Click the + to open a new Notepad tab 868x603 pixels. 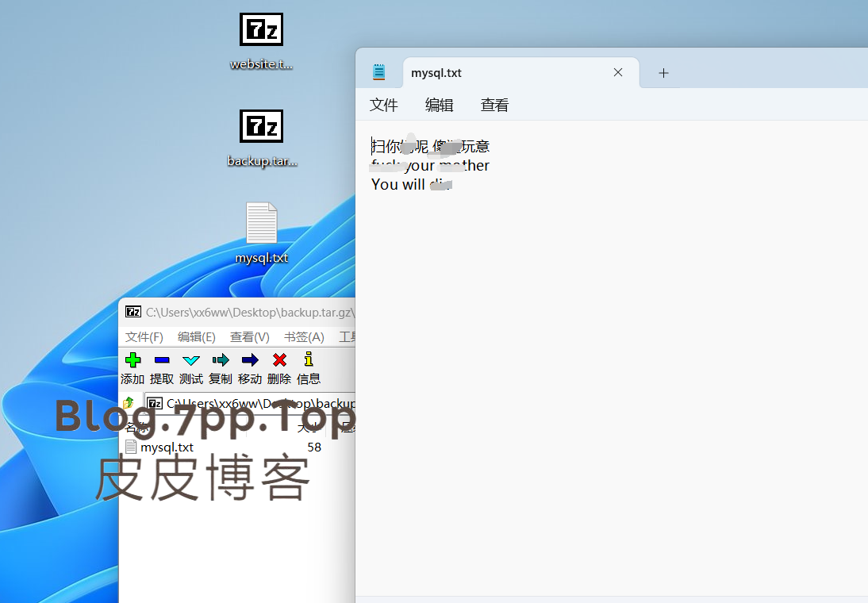(x=663, y=73)
